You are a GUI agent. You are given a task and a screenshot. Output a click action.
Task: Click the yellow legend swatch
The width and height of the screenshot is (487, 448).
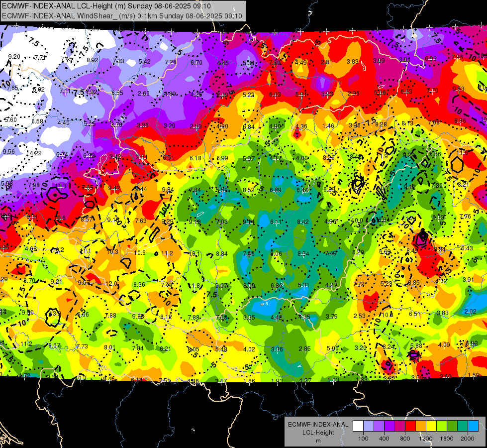431,426
